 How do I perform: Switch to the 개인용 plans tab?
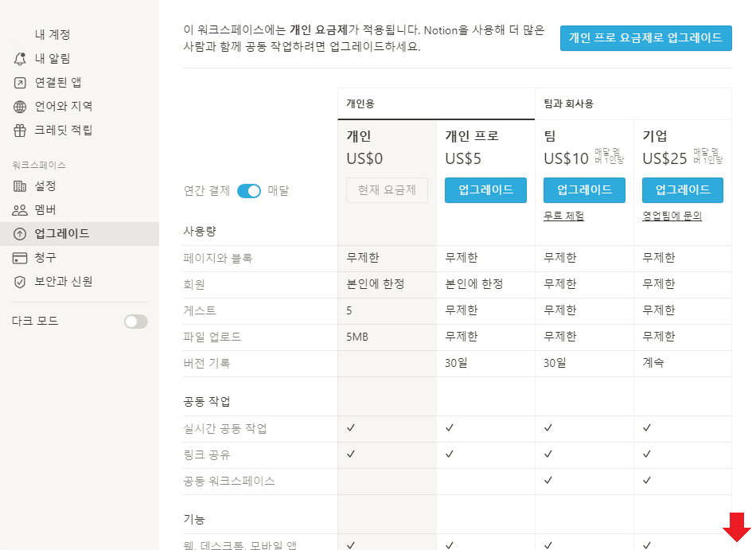(x=436, y=103)
